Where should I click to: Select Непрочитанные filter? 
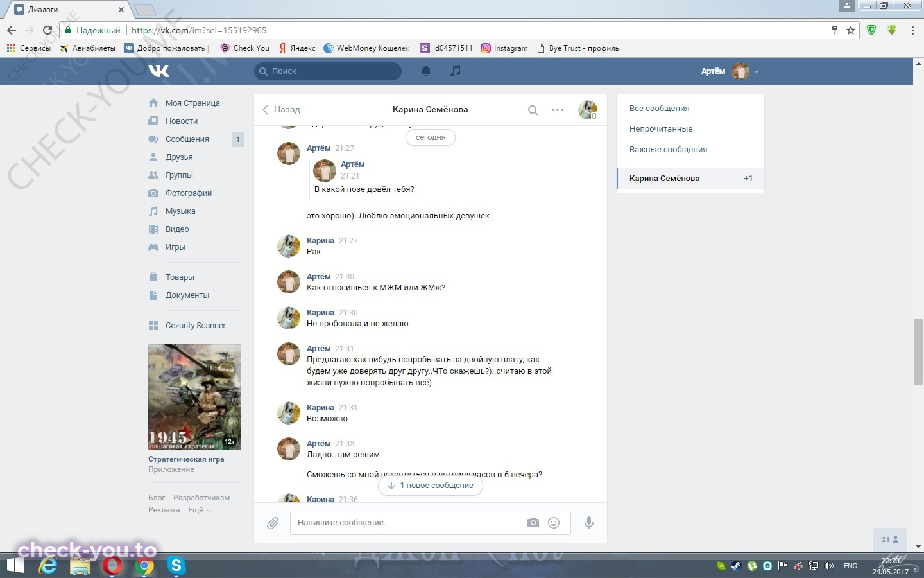click(690, 129)
